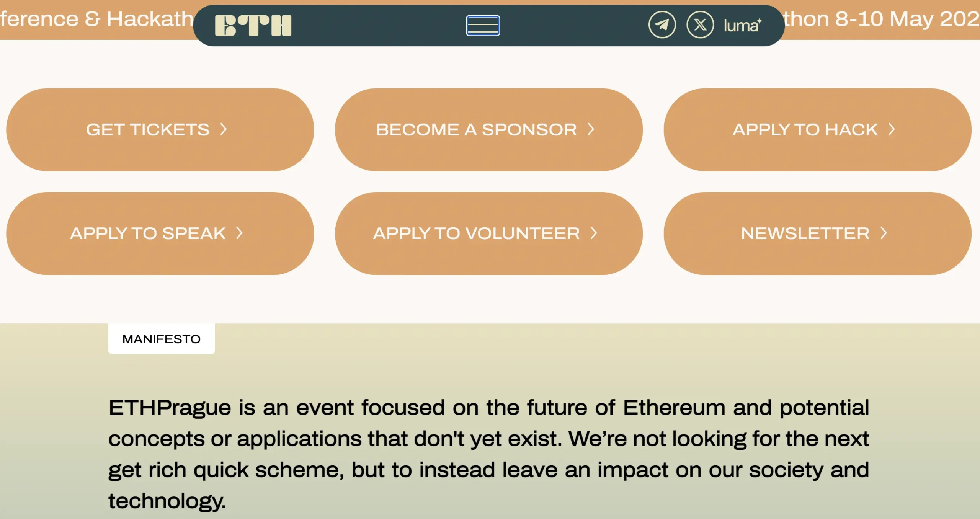The height and width of the screenshot is (519, 980).
Task: Open the BECOME A SPONSOR page
Action: 488,129
